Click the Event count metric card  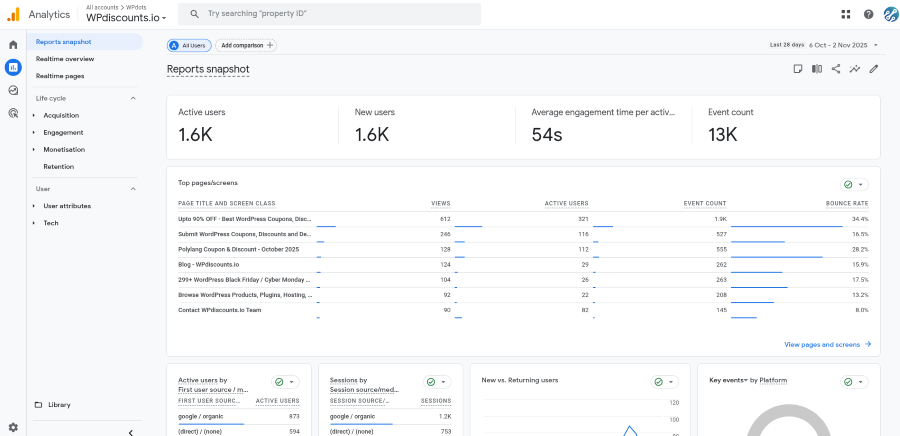pos(785,127)
